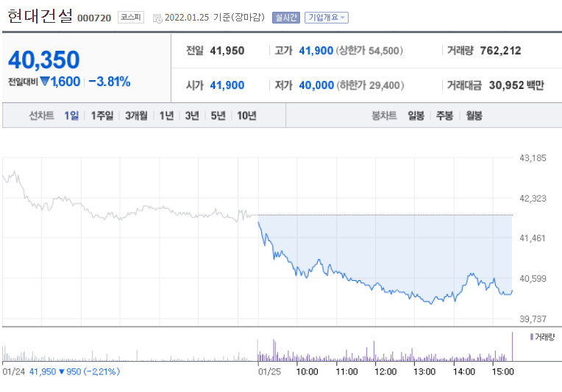Click the 15:00 time axis label

503,371
